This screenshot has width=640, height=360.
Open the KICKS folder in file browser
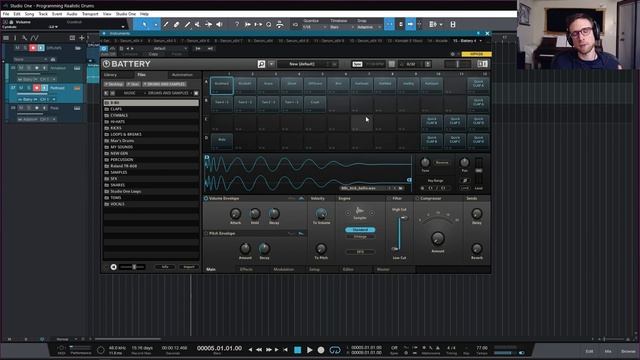point(151,128)
